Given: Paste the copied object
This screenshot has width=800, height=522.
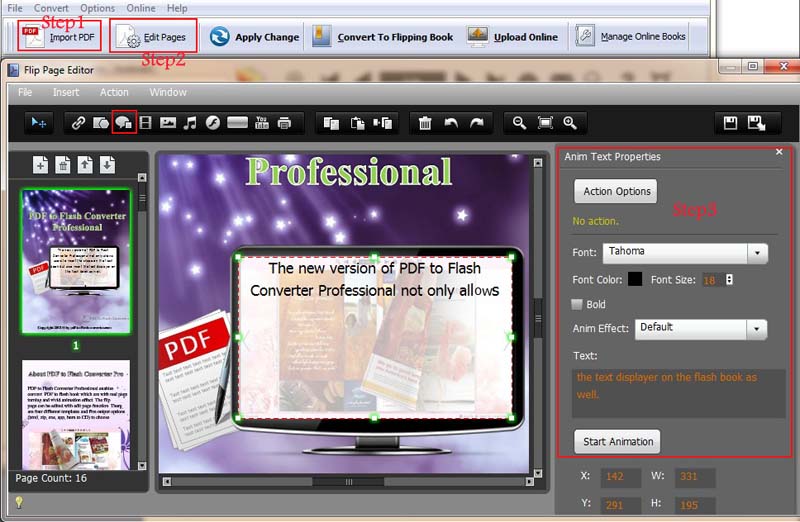Looking at the screenshot, I should (x=357, y=123).
